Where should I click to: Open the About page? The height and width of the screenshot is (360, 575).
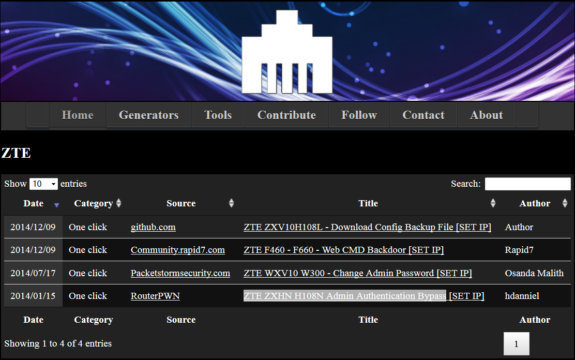tap(486, 115)
